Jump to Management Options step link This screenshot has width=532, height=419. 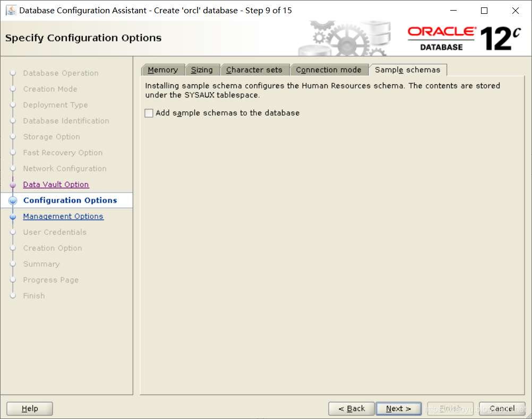(63, 216)
